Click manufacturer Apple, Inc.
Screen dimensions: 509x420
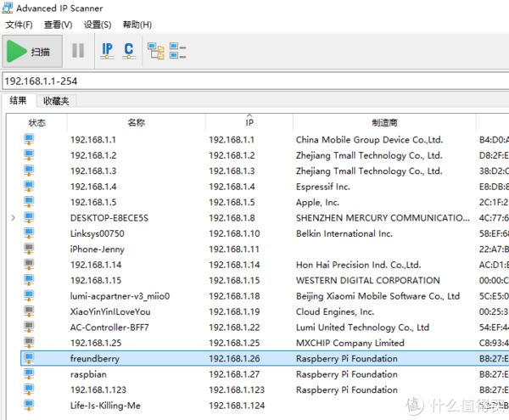[317, 203]
